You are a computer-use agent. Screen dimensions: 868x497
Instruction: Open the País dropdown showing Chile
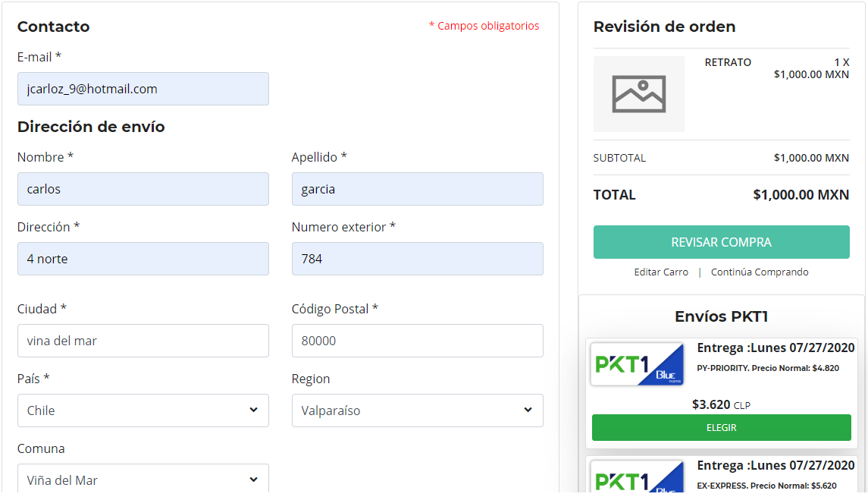[x=143, y=410]
